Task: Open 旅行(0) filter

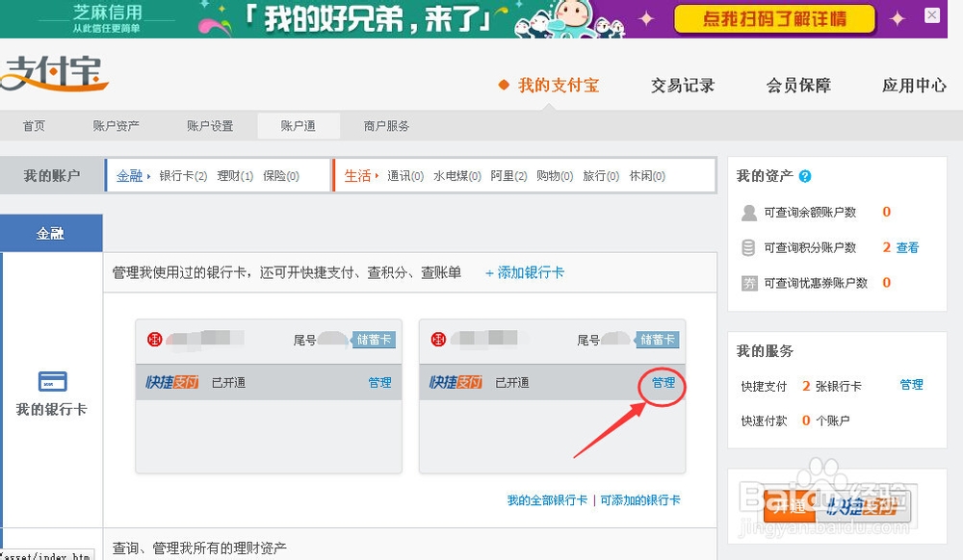Action: (601, 176)
